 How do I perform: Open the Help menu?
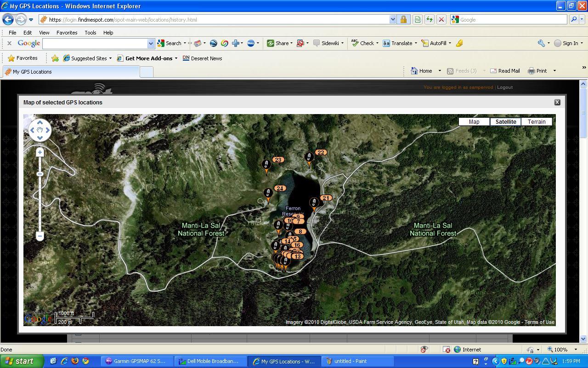(x=108, y=33)
